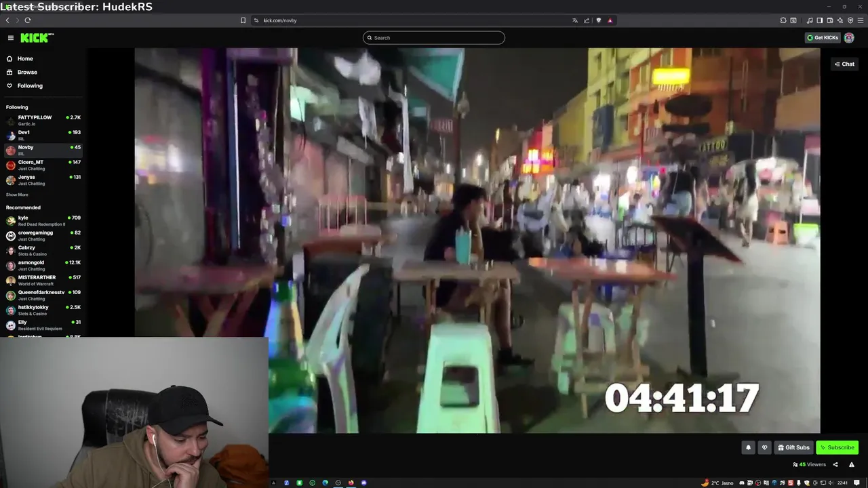Expand Show More under Following list
This screenshot has width=868, height=488.
(x=18, y=195)
